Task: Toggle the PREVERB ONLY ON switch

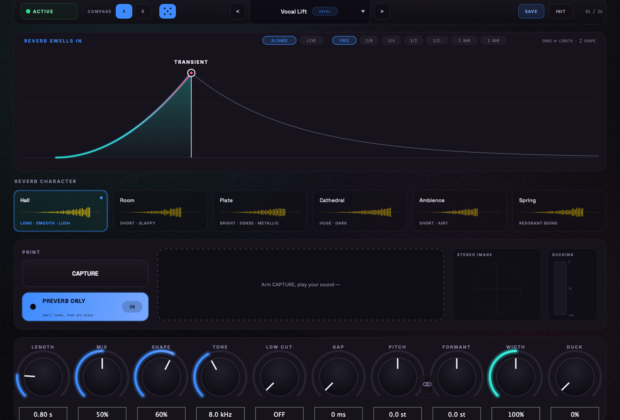Action: click(132, 306)
